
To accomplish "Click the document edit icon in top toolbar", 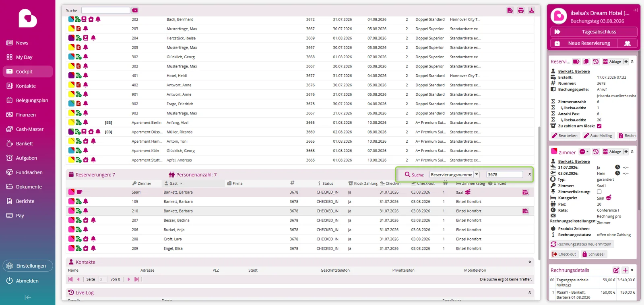I will (x=510, y=10).
